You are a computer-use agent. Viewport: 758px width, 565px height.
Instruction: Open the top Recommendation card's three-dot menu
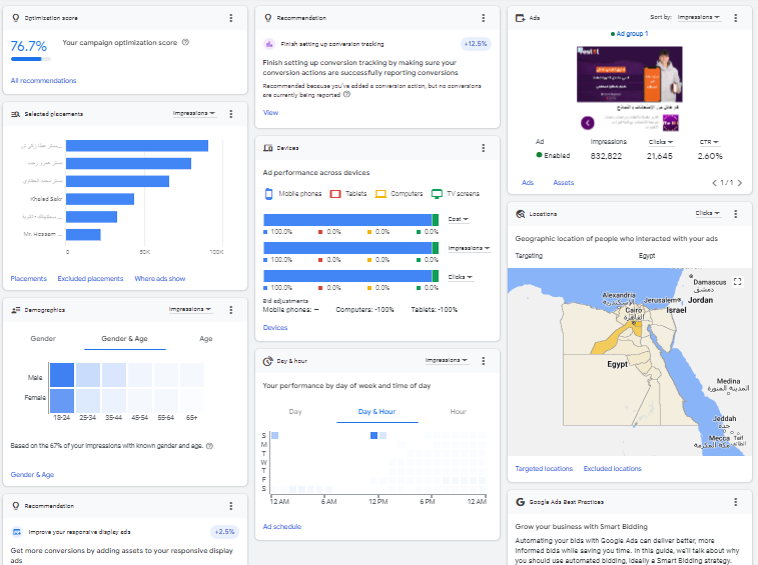coord(483,18)
